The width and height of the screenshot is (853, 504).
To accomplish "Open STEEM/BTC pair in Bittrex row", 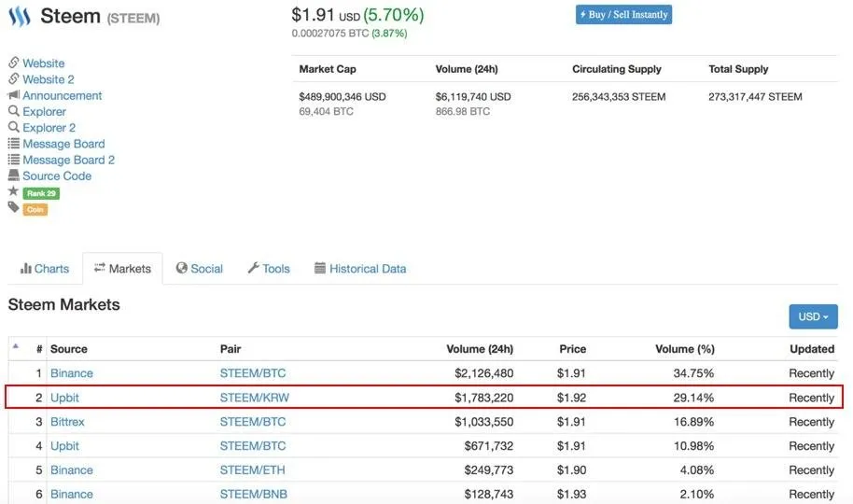I will point(253,422).
